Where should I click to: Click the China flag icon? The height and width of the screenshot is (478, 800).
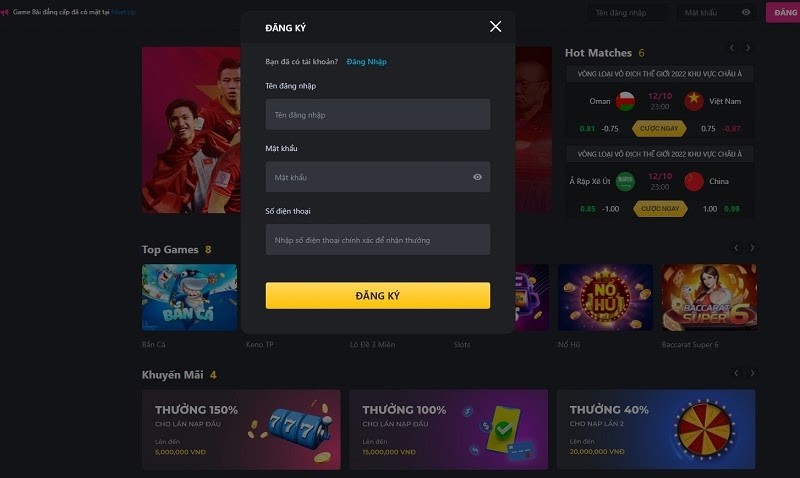[x=694, y=181]
